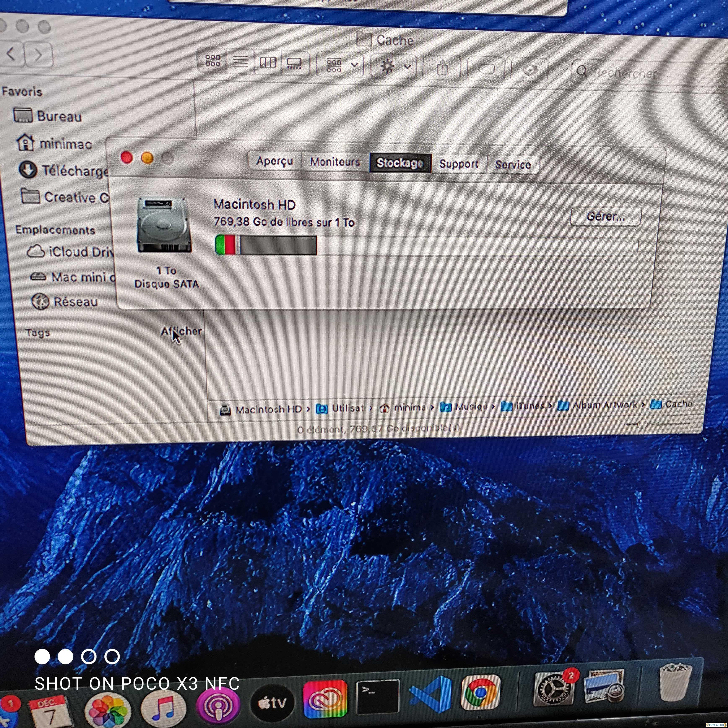Click the icon size slider
Viewport: 728px width, 728px height.
click(658, 424)
